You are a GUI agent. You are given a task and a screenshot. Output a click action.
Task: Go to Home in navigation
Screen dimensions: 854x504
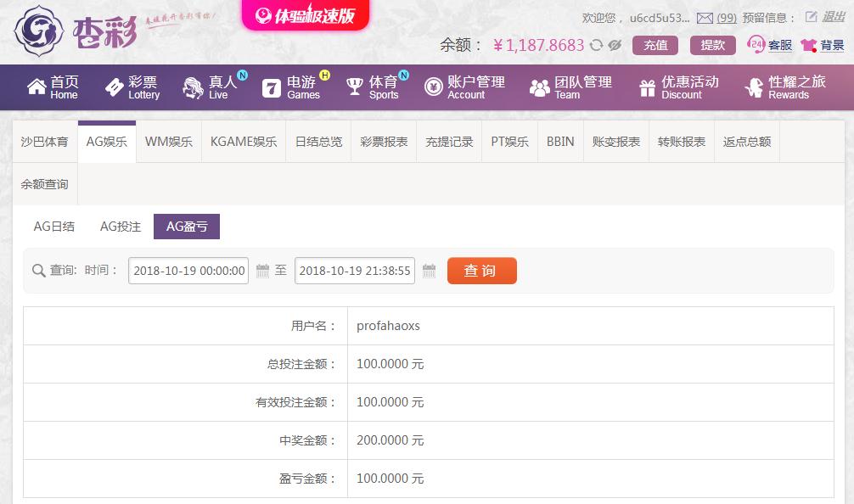tap(53, 87)
